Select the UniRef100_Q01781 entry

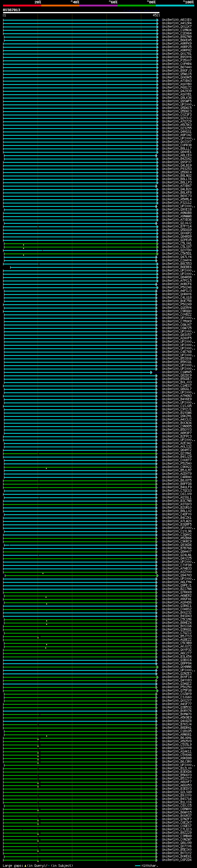pos(177,54)
